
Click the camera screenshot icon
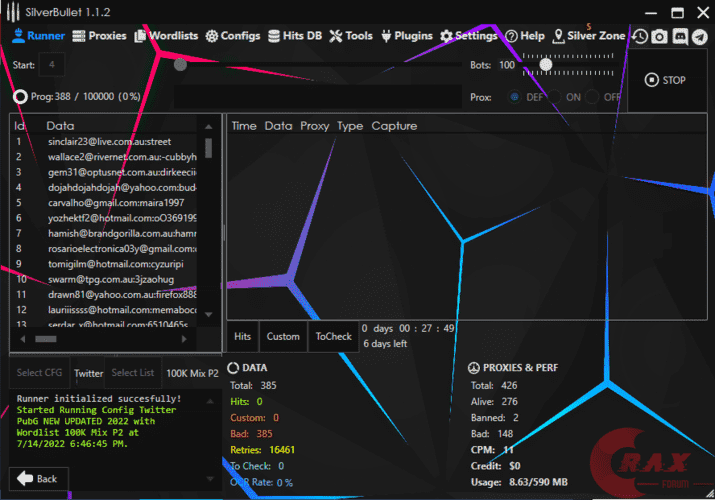(659, 36)
